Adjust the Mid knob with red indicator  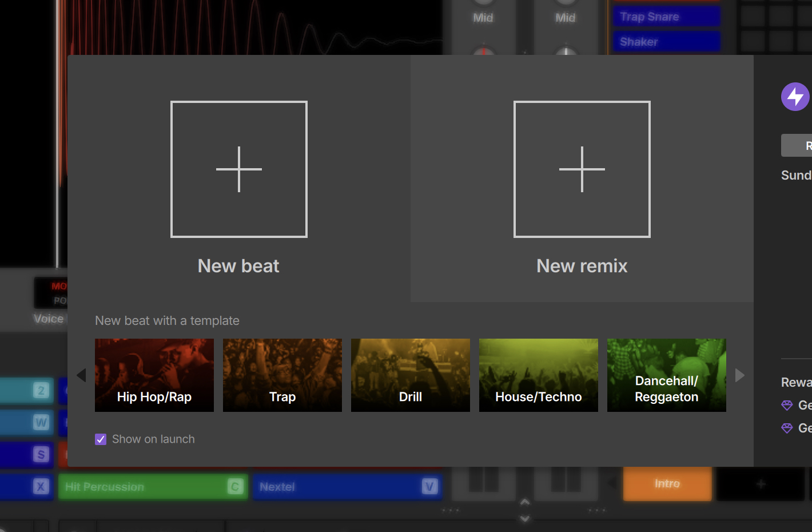click(483, 50)
